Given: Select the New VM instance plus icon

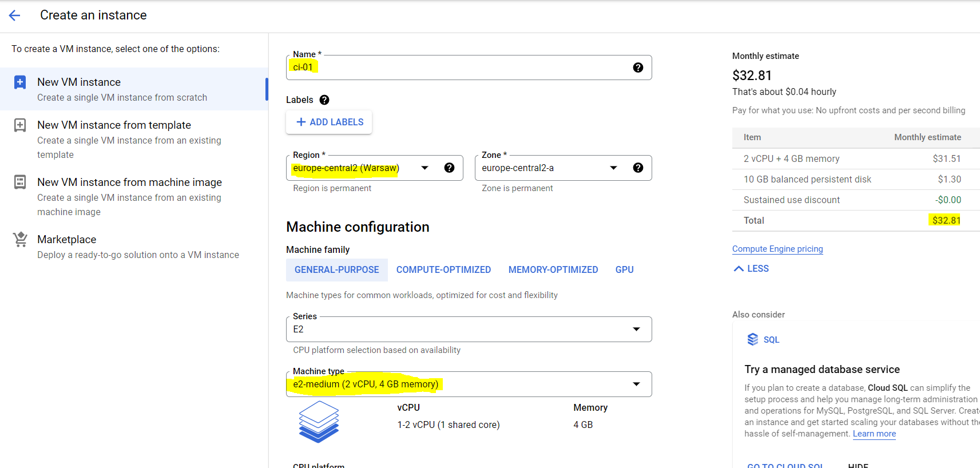Looking at the screenshot, I should point(20,82).
